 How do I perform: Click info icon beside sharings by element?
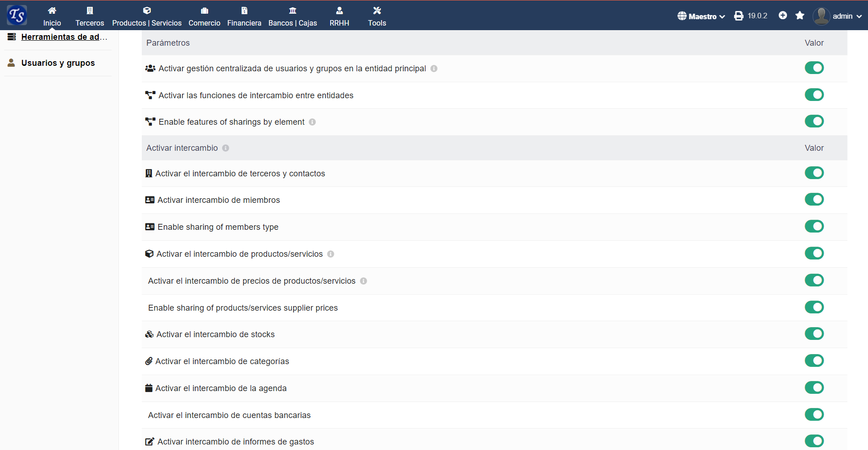312,122
